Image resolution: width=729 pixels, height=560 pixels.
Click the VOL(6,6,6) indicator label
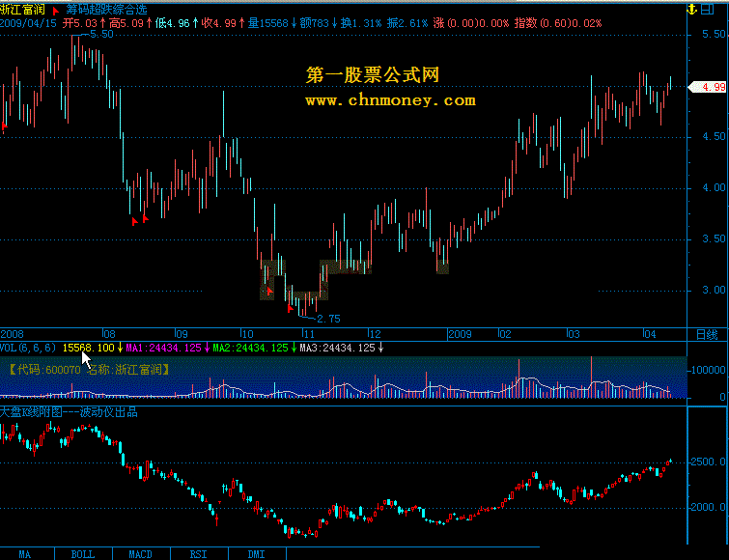tap(28, 348)
